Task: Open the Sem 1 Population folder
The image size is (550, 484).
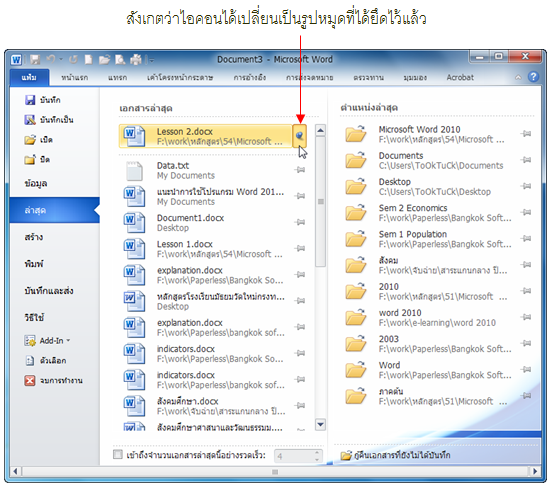Action: point(429,239)
